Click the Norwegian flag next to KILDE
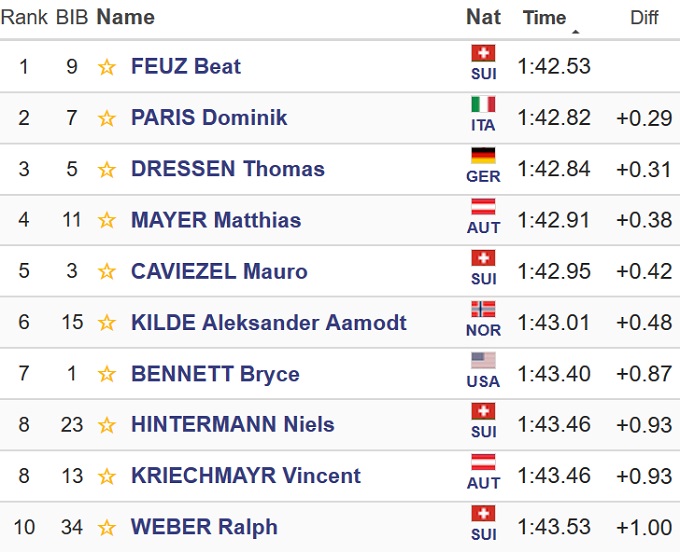 click(x=483, y=310)
